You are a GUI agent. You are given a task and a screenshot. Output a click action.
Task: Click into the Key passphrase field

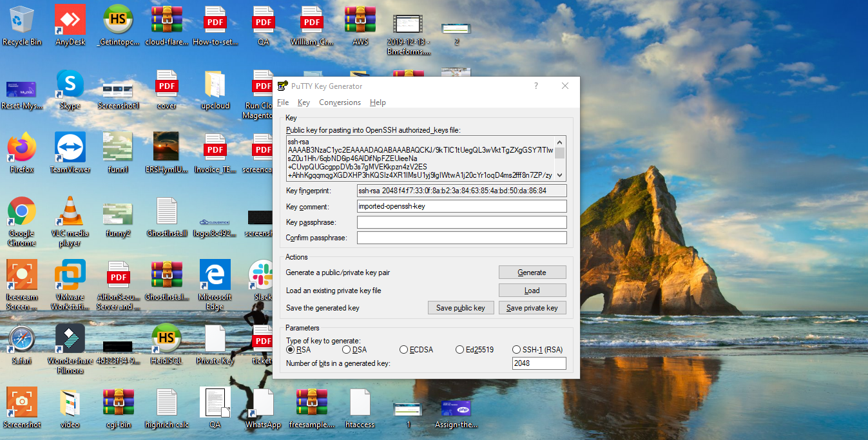point(461,222)
